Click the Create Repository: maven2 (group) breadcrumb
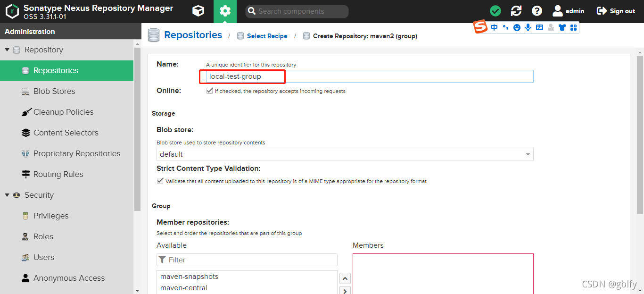644x294 pixels. pyautogui.click(x=365, y=36)
